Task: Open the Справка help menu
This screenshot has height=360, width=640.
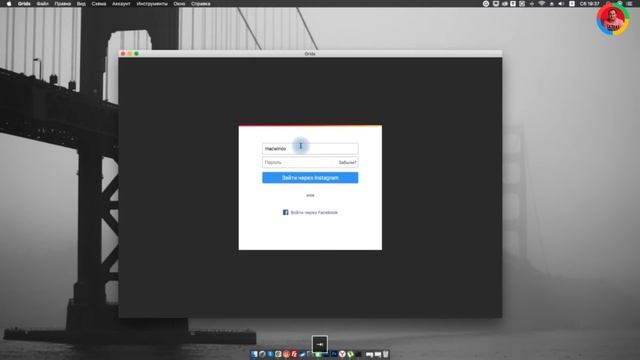Action: point(201,4)
